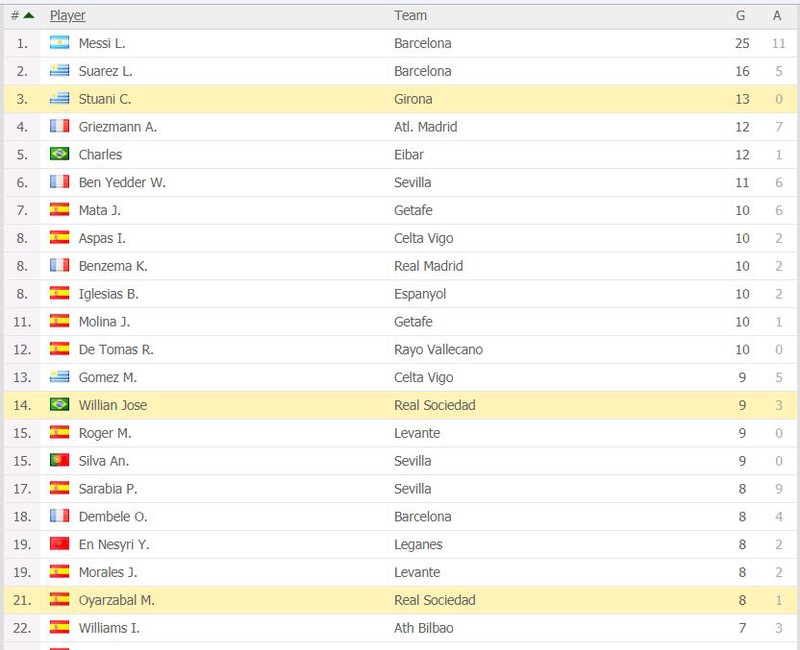This screenshot has width=800, height=650.
Task: Open Ath Bilbao team link
Action: pos(423,628)
